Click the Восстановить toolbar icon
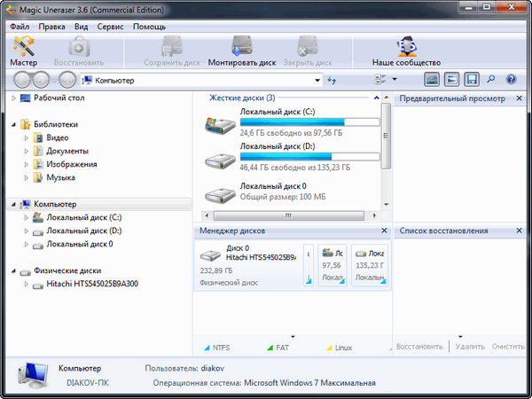 pos(79,51)
